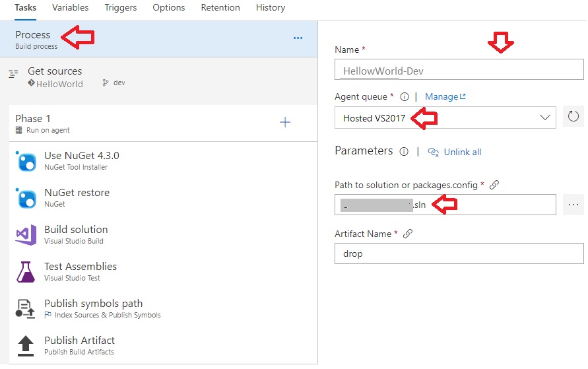This screenshot has height=369, width=588.
Task: Open the Triggers tab
Action: (121, 8)
